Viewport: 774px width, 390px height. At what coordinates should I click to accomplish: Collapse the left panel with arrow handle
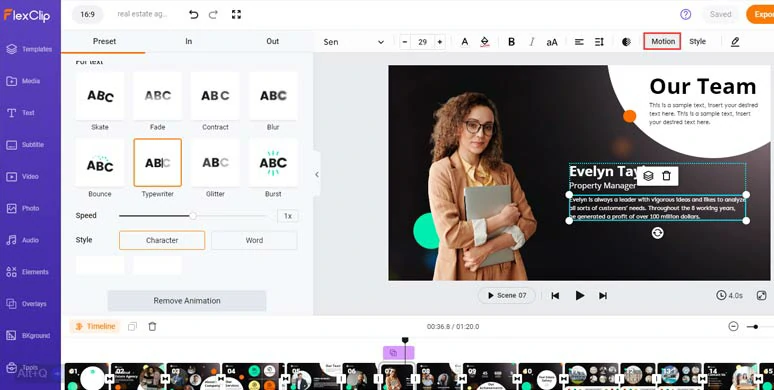click(317, 174)
